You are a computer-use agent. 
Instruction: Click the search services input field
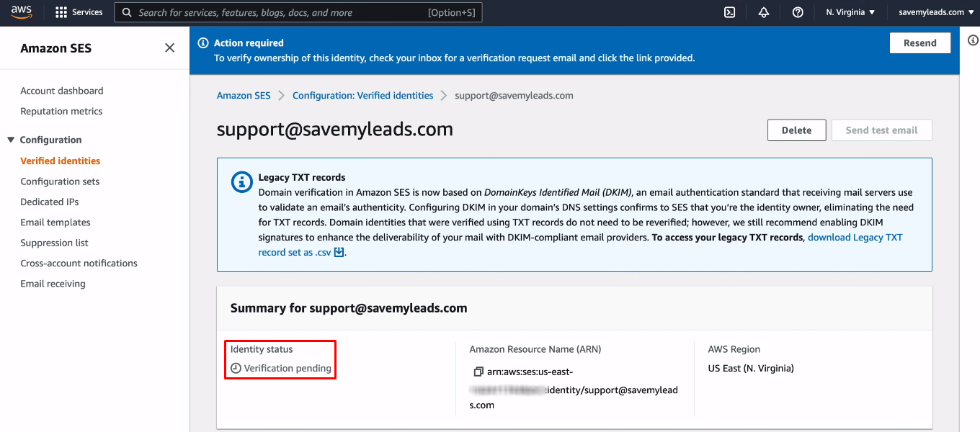[298, 12]
